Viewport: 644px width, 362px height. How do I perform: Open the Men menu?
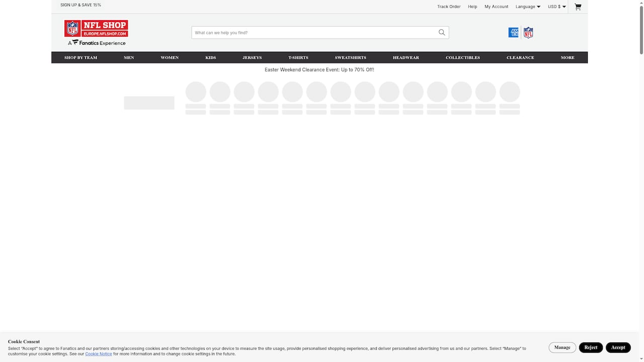pos(129,57)
